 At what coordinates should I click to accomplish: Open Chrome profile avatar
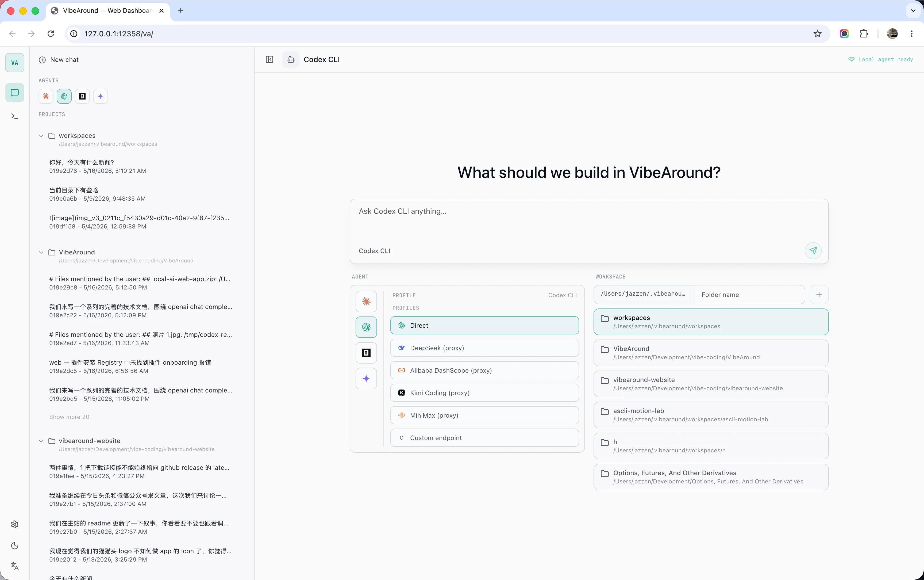tap(892, 34)
